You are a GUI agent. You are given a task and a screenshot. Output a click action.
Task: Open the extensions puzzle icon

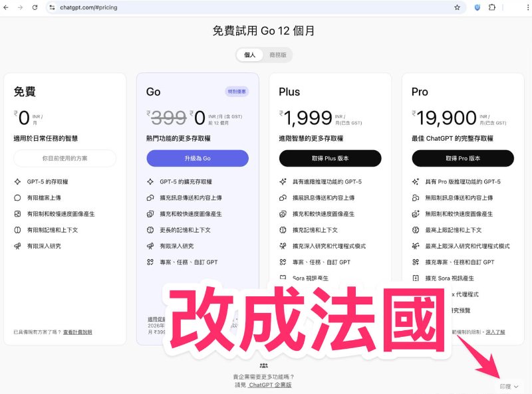pyautogui.click(x=492, y=8)
